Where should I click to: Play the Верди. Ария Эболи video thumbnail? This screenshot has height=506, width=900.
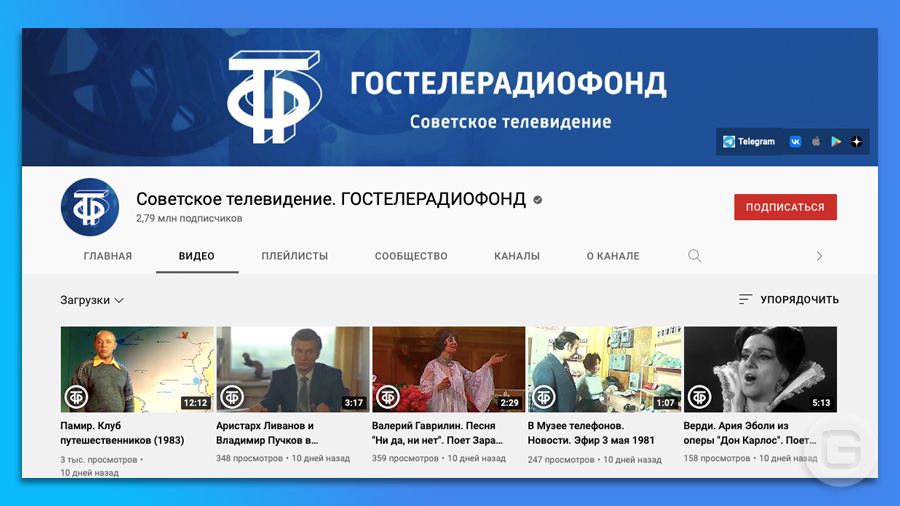(761, 369)
